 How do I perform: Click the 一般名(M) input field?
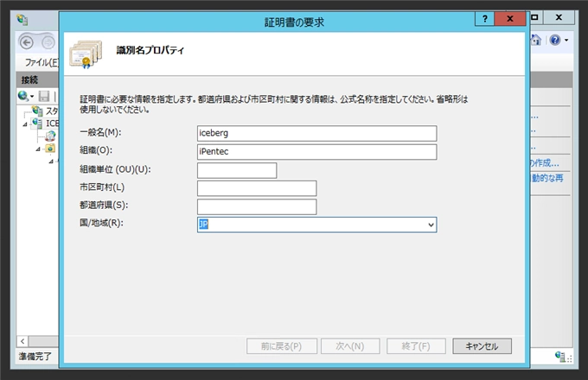tap(316, 133)
